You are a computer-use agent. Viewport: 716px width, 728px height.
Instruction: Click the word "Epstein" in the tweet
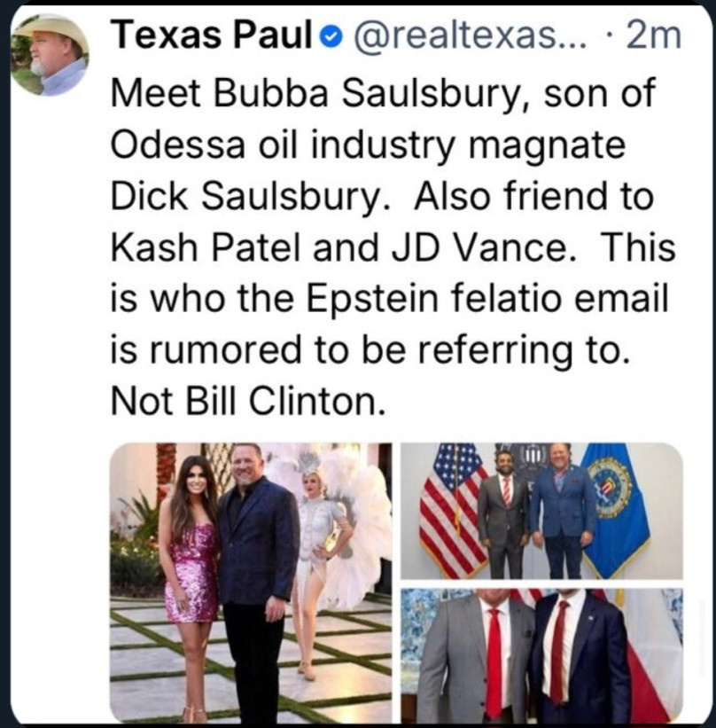(x=371, y=299)
